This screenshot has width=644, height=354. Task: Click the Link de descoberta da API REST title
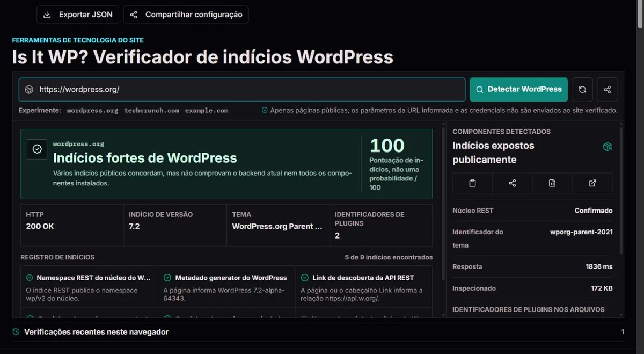click(363, 278)
